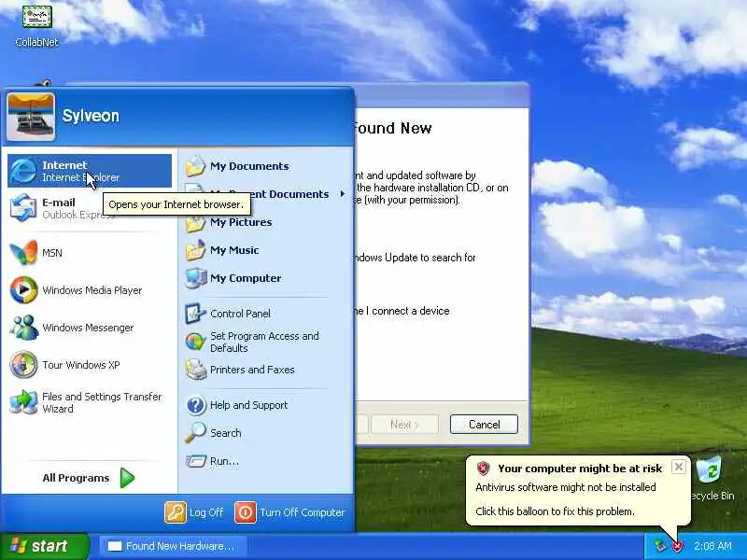747x560 pixels.
Task: Click the security shield tray icon
Action: pos(677,546)
